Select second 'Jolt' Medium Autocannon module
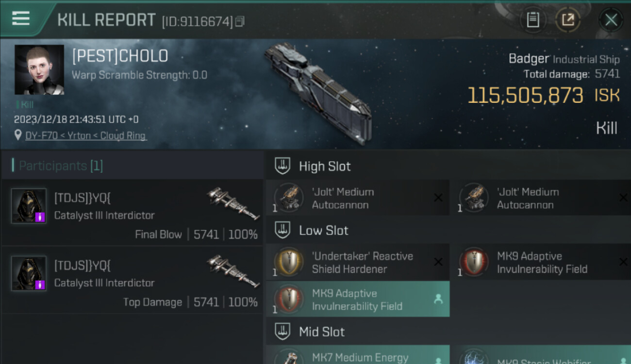631x364 pixels. [541, 198]
